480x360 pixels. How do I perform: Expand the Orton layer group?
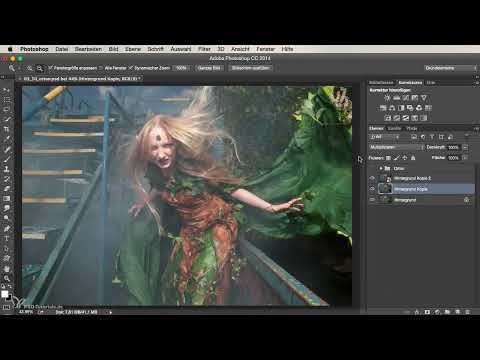[x=381, y=168]
